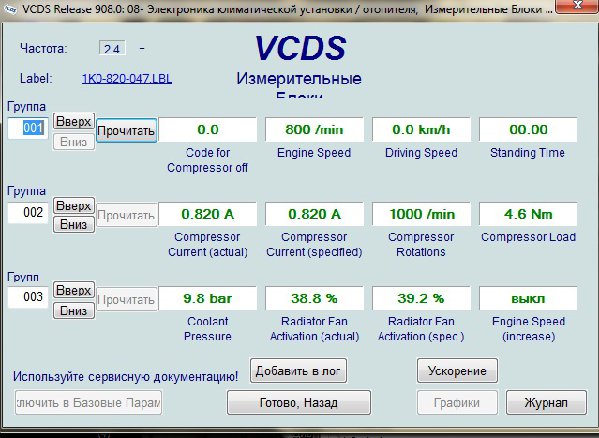Click the group 001 number field
The image size is (599, 438).
(x=28, y=128)
